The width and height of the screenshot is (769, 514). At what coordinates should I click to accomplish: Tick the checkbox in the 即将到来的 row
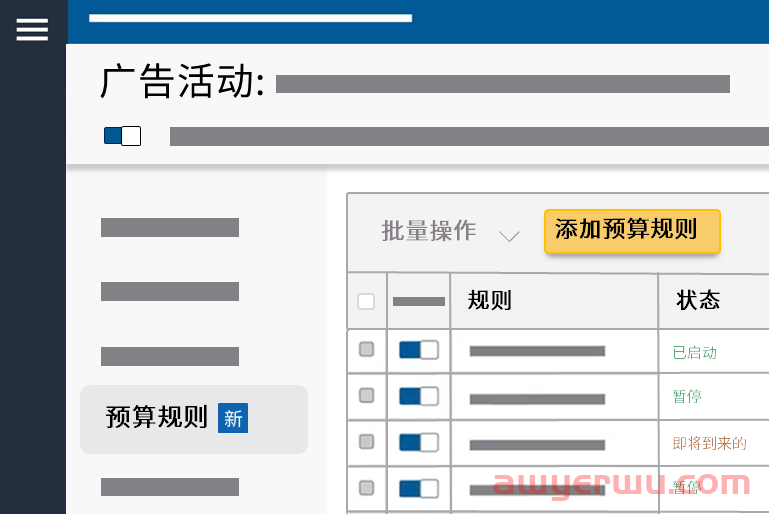point(366,441)
